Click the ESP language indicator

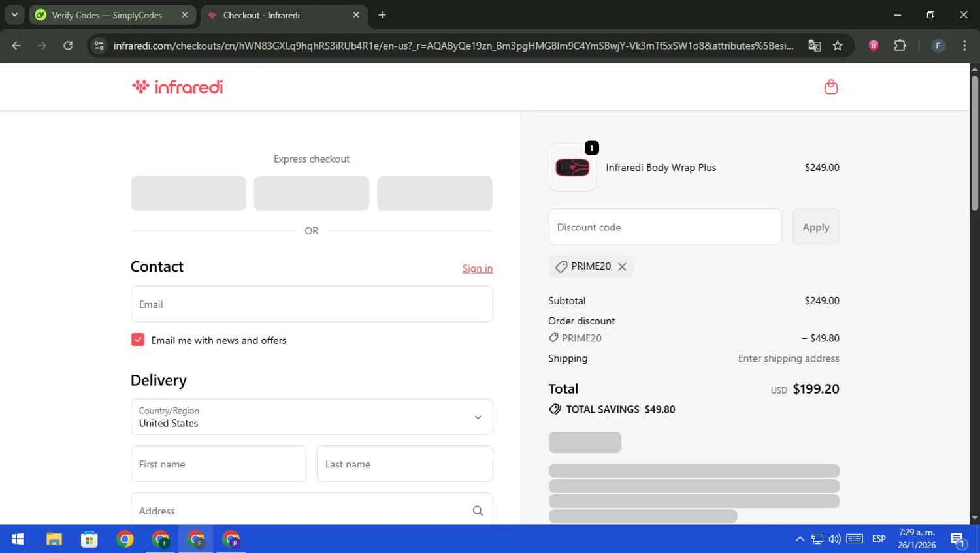coord(879,539)
